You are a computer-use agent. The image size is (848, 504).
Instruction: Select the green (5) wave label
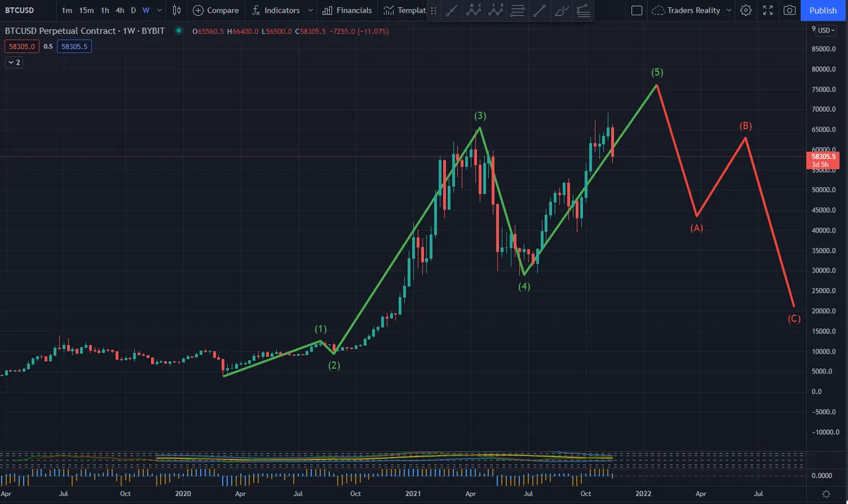coord(657,72)
